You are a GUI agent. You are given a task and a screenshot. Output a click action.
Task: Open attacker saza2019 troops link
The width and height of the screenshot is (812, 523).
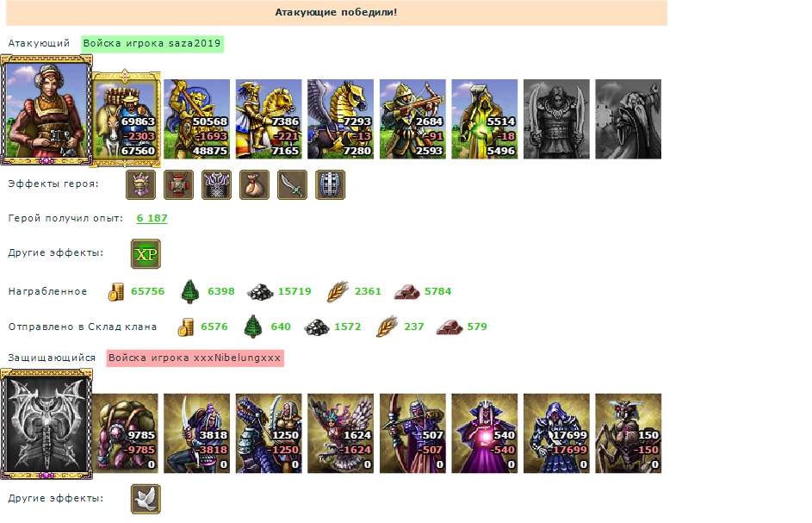coord(152,44)
